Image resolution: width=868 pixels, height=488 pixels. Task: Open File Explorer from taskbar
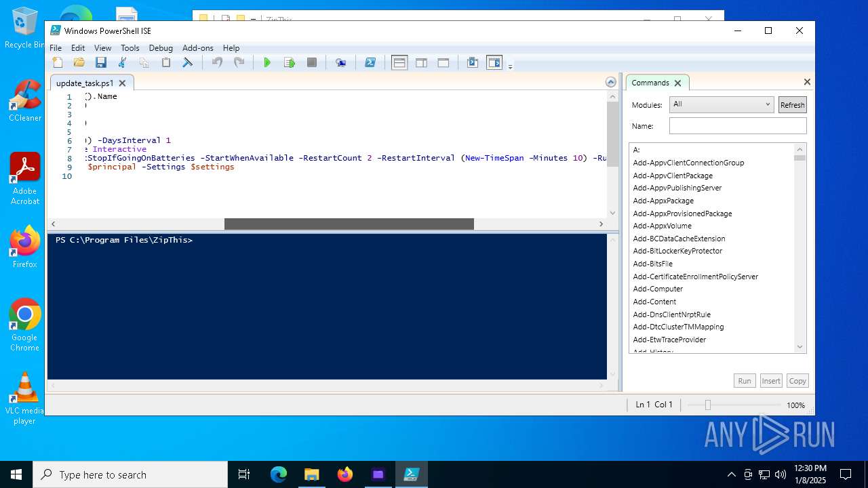(x=311, y=474)
